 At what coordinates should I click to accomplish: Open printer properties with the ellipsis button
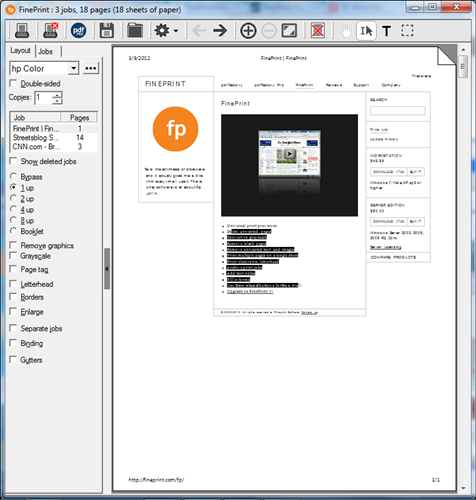click(x=91, y=68)
